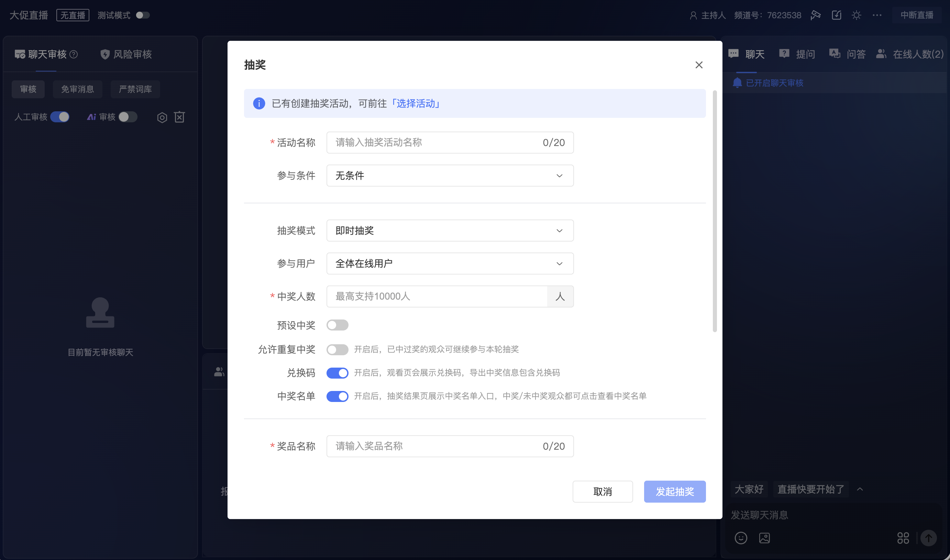This screenshot has width=950, height=560.
Task: Select the 严禁词库 sub-tab
Action: click(135, 89)
